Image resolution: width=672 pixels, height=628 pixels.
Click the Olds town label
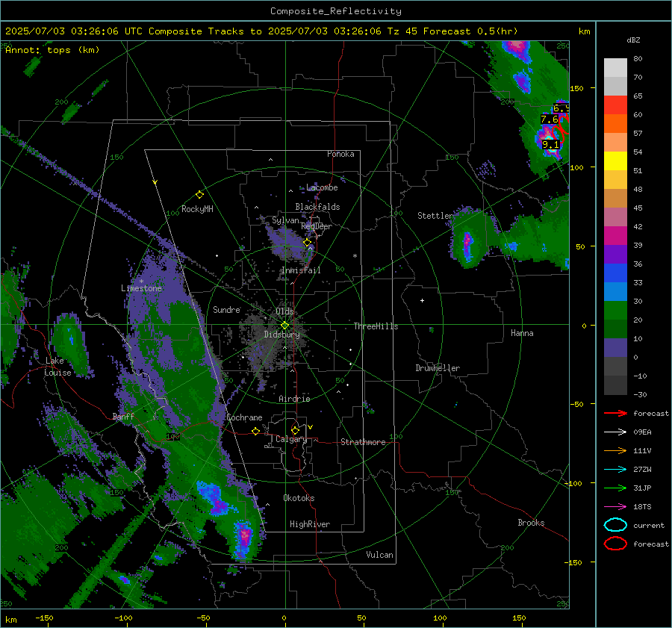click(284, 311)
